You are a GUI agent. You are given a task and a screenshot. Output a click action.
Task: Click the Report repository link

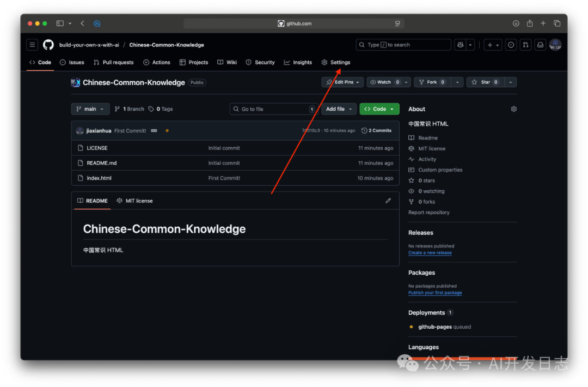point(428,213)
